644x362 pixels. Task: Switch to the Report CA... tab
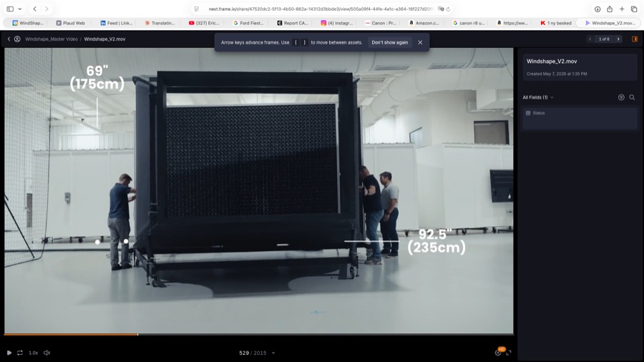[293, 23]
